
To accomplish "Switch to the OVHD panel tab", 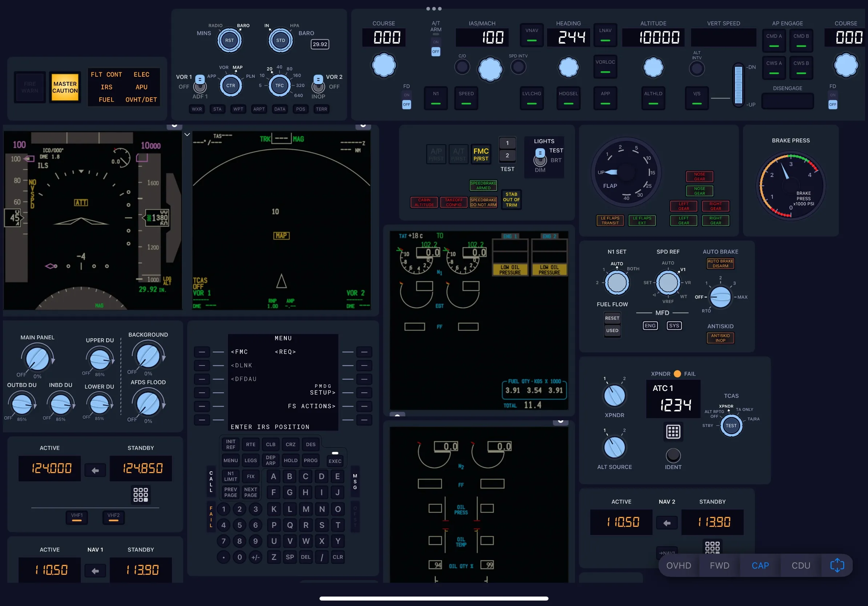I will [678, 565].
